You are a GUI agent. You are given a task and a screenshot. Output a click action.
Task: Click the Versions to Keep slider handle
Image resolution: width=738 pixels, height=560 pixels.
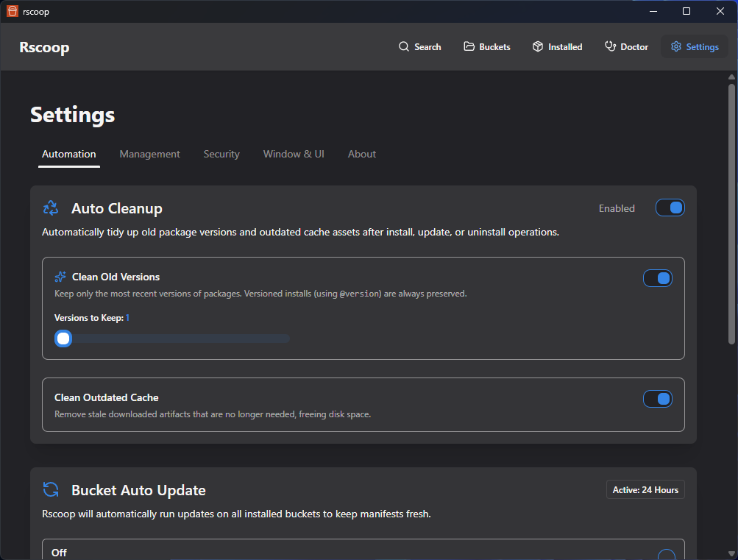tap(63, 339)
